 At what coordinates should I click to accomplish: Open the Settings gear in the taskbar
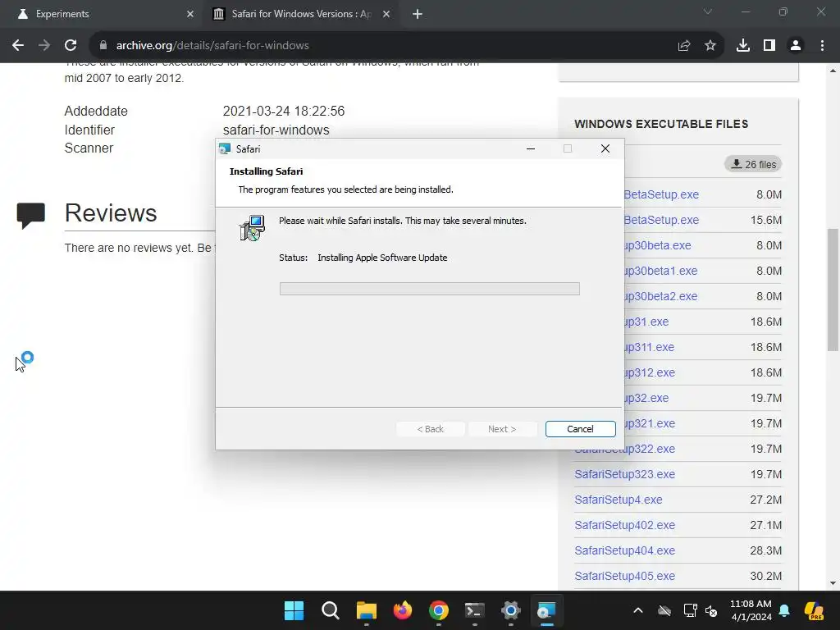pyautogui.click(x=510, y=610)
